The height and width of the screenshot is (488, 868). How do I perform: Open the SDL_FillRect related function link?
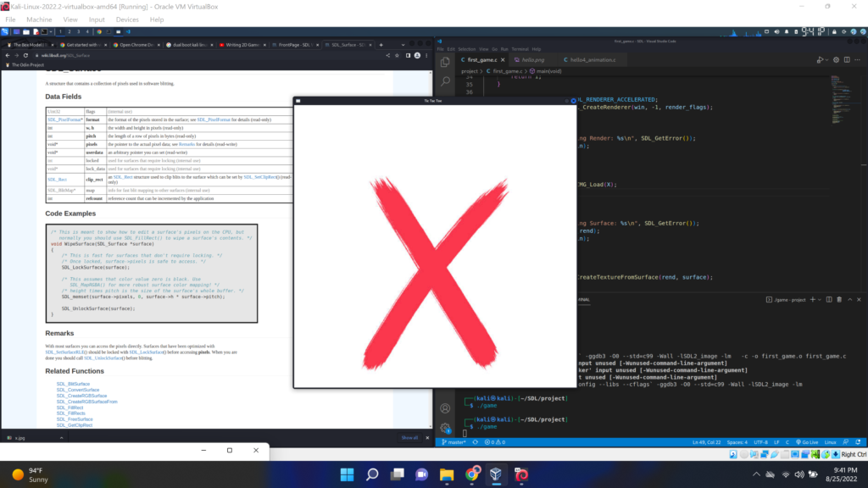point(70,408)
